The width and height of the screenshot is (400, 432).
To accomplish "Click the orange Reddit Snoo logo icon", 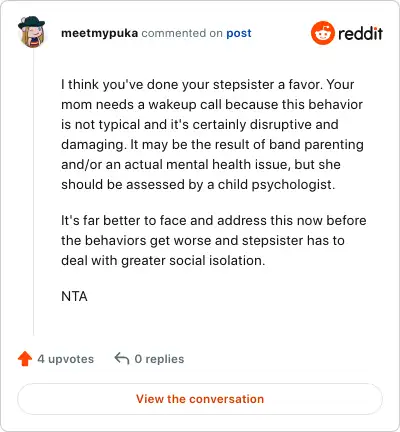I will coord(322,33).
